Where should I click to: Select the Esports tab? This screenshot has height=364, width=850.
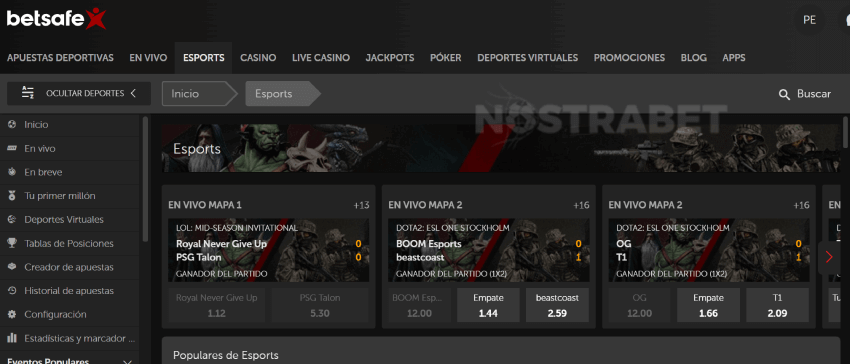pyautogui.click(x=203, y=58)
